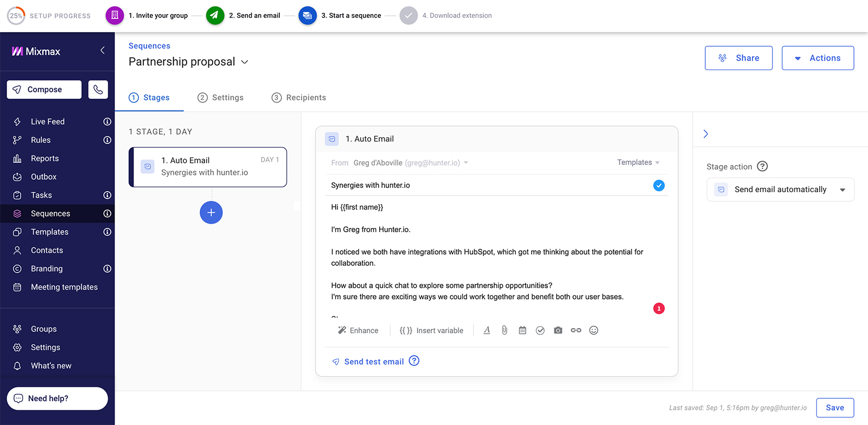868x425 pixels.
Task: Click the Share button
Action: [x=738, y=58]
